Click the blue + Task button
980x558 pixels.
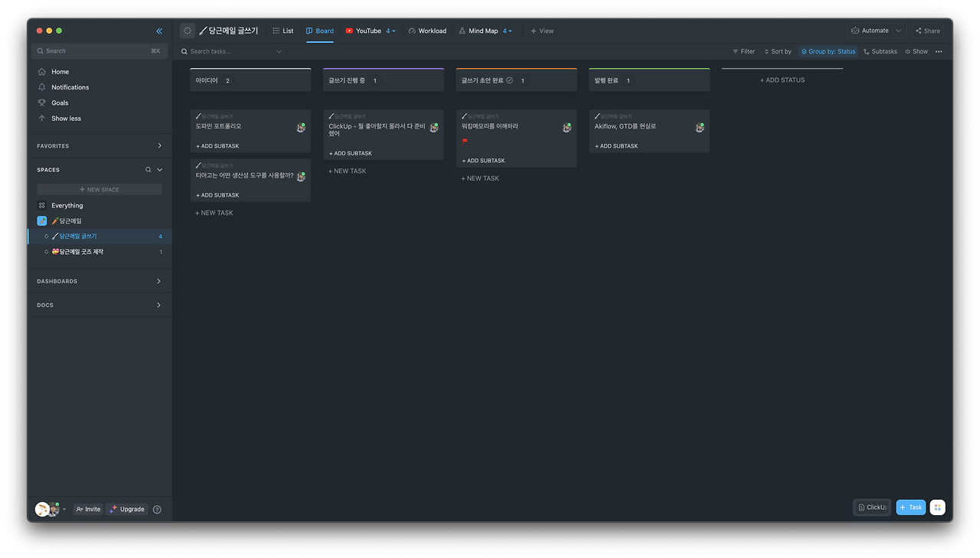911,507
